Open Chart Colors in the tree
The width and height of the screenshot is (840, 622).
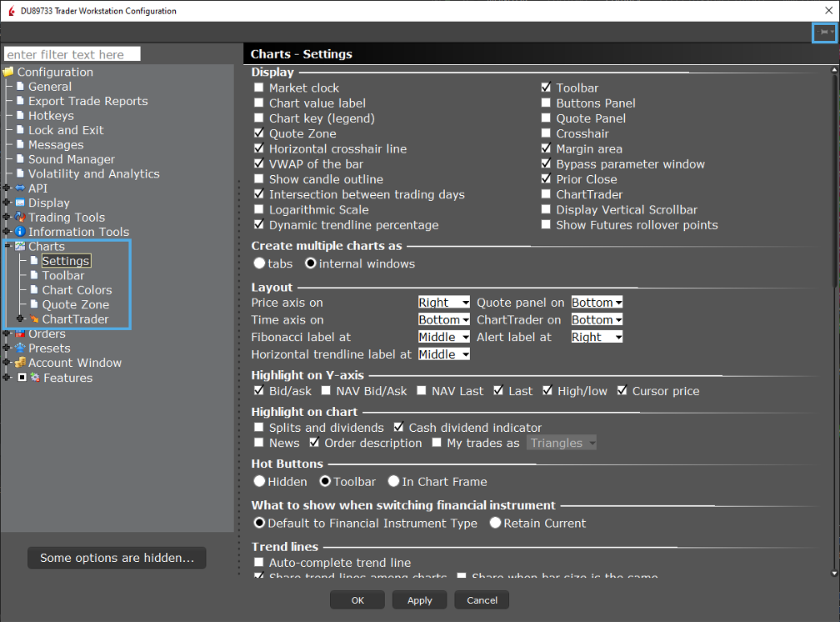(x=77, y=290)
